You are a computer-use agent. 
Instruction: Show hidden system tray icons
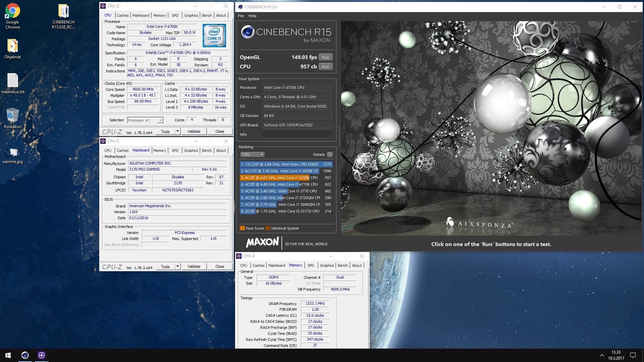[602, 355]
